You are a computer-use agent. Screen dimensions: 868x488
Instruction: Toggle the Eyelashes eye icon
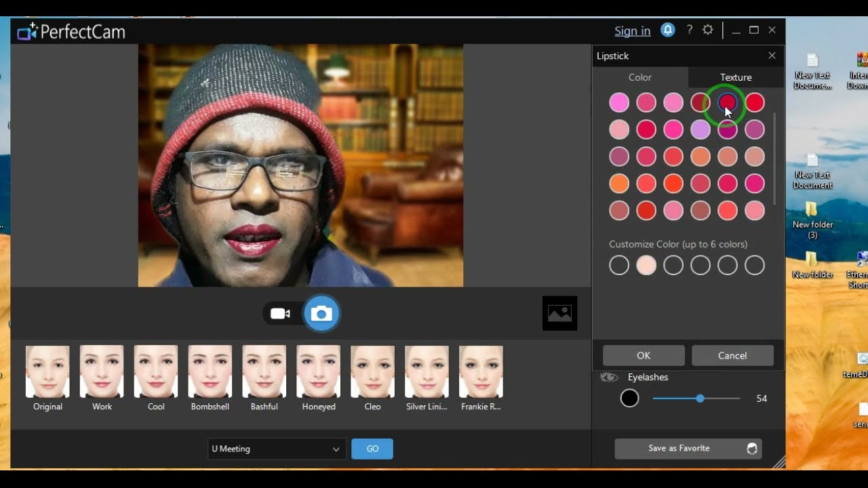coord(609,378)
